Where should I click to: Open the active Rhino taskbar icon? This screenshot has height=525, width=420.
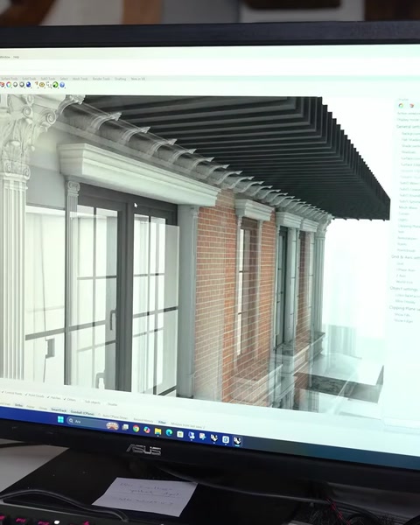click(237, 441)
